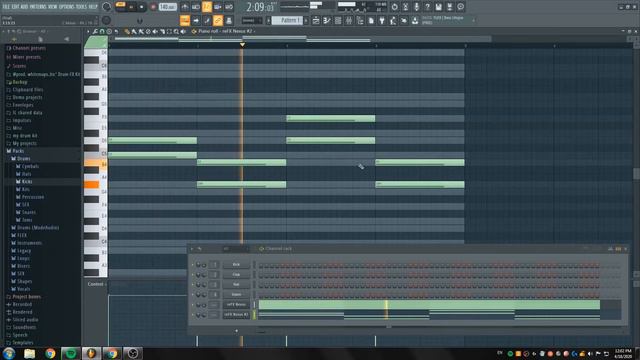This screenshot has height=360, width=640.
Task: Open the piano roll menu arrow
Action: coord(88,31)
